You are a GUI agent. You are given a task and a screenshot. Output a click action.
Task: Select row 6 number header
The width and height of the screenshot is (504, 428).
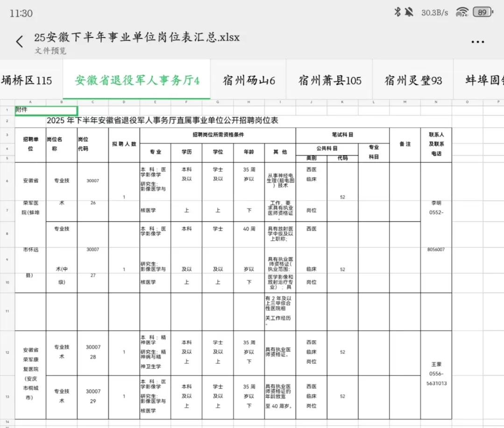[7, 181]
